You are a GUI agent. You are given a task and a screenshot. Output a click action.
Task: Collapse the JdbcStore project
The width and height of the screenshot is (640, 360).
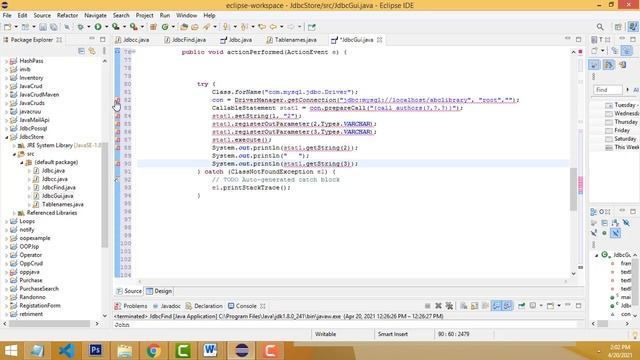(6, 137)
